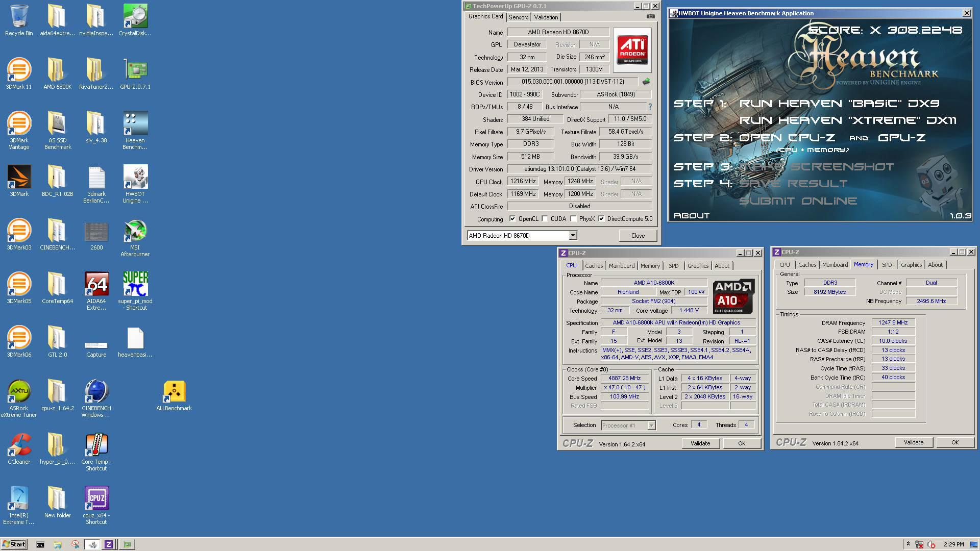The image size is (980, 551).
Task: Click RUN HEAVEN "XTREME" DX11 option
Action: (848, 120)
